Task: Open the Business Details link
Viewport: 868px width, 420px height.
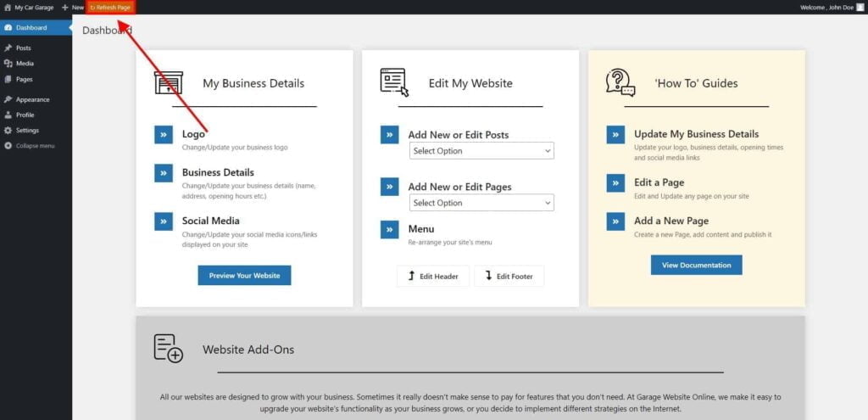Action: [218, 172]
